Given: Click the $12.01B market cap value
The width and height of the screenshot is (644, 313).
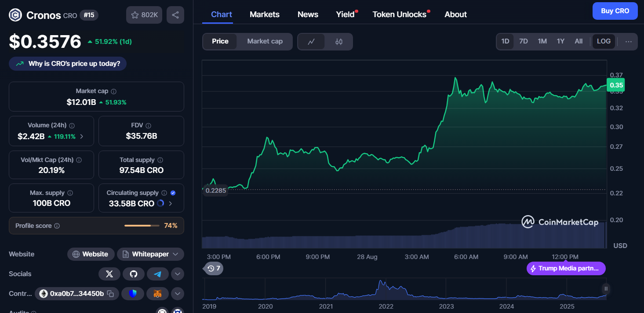Looking at the screenshot, I should [81, 102].
